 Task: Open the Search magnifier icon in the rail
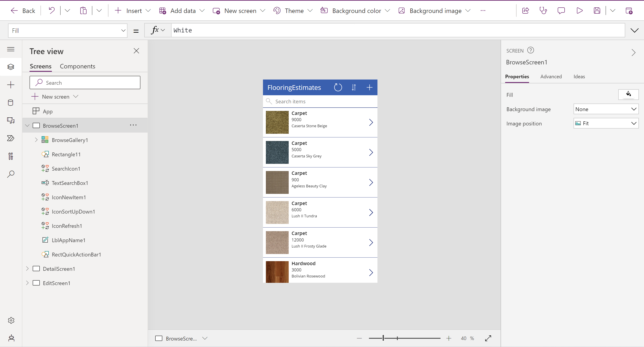tap(11, 174)
